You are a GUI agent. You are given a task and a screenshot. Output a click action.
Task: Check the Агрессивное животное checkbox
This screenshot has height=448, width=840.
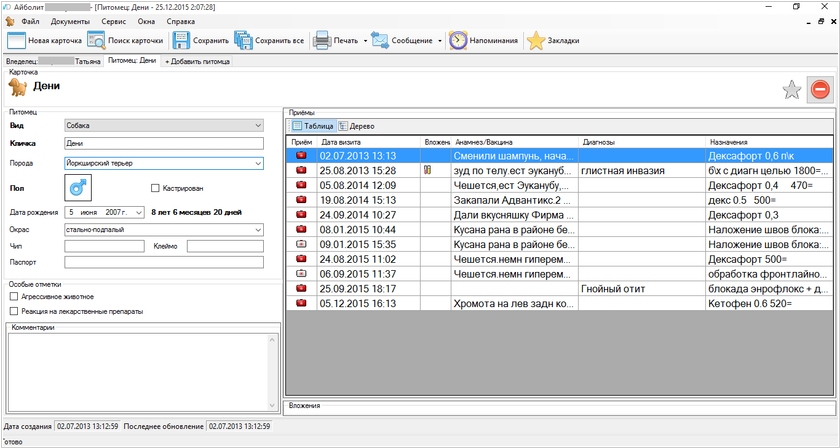(13, 297)
